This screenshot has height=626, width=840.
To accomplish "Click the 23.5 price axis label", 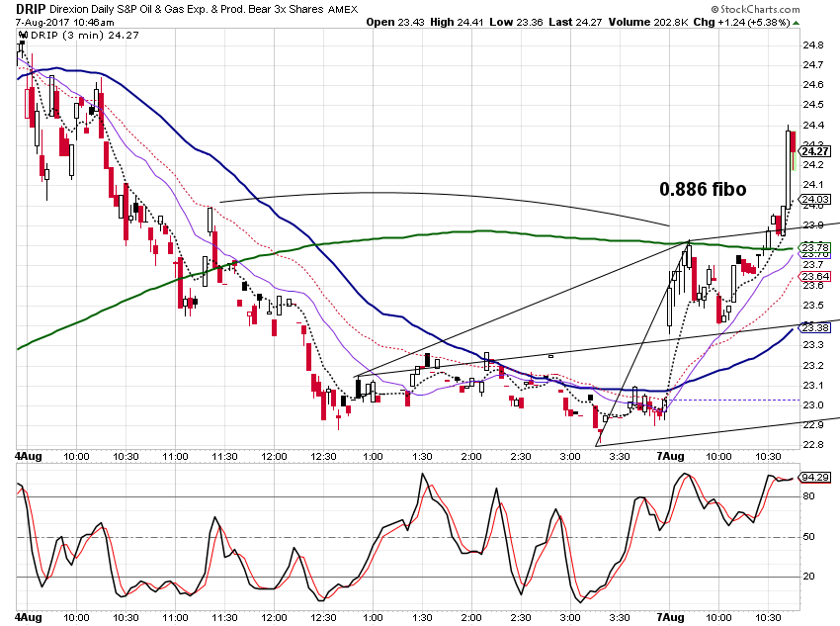I will click(813, 306).
